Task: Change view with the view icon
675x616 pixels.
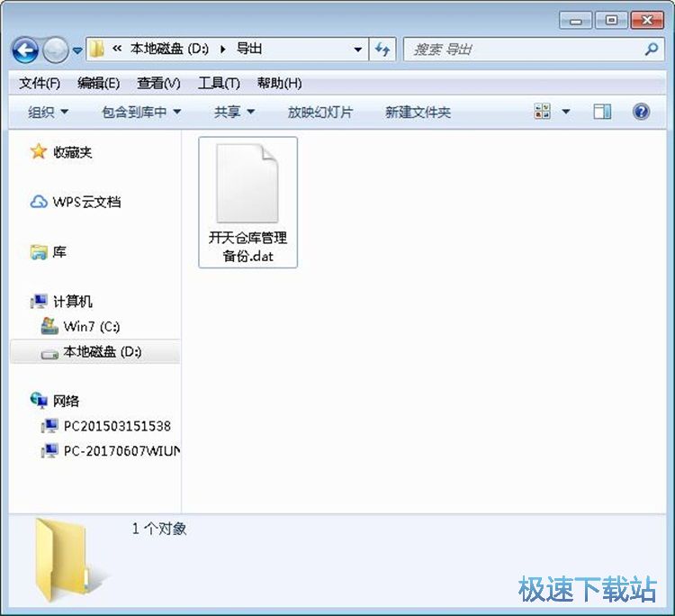Action: click(x=543, y=112)
